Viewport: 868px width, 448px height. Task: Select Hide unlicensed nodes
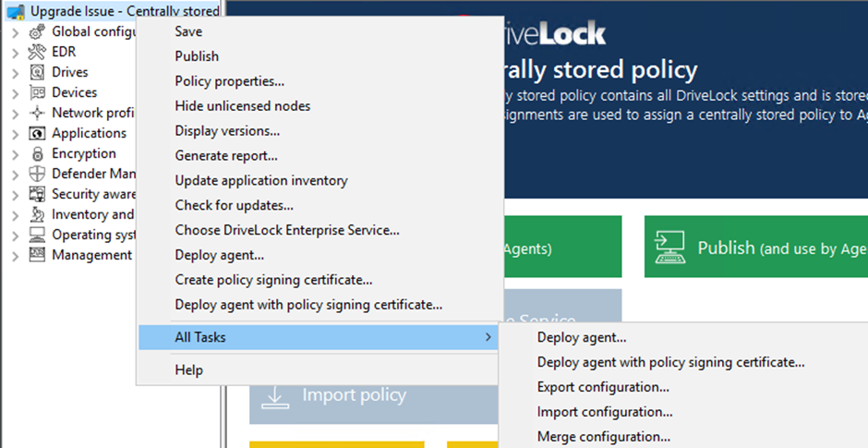point(319,106)
